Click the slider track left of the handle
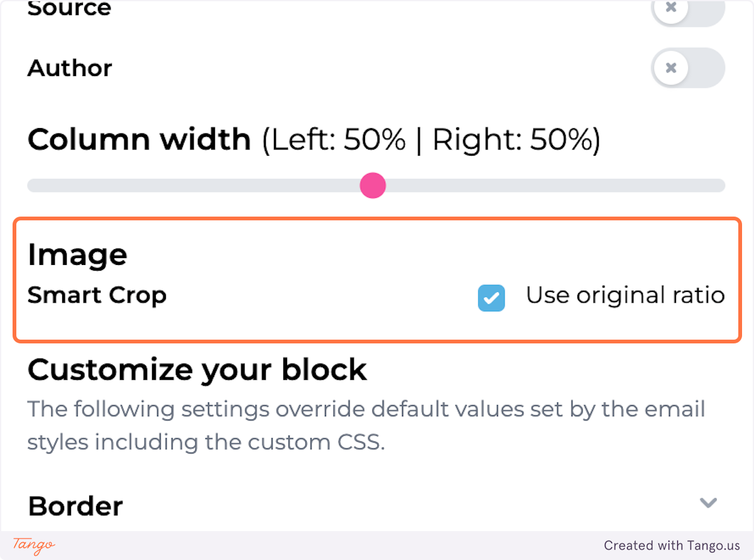Viewport: 754px width, 560px height. tap(194, 186)
